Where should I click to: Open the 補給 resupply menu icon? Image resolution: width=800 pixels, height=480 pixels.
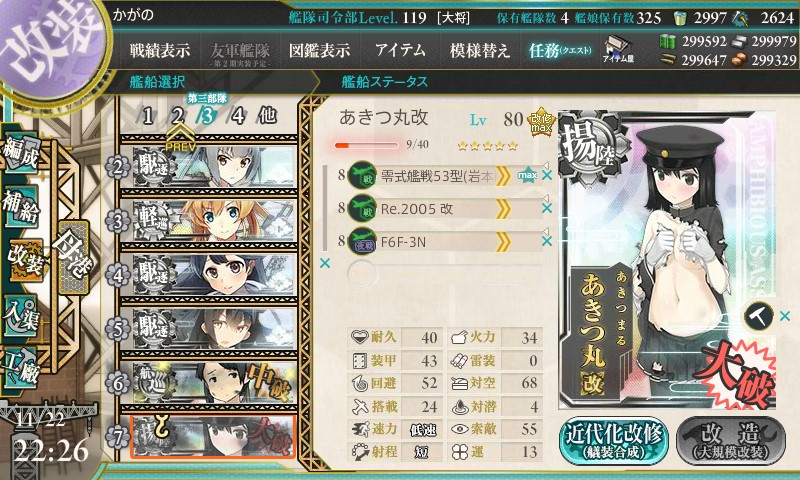pyautogui.click(x=20, y=207)
